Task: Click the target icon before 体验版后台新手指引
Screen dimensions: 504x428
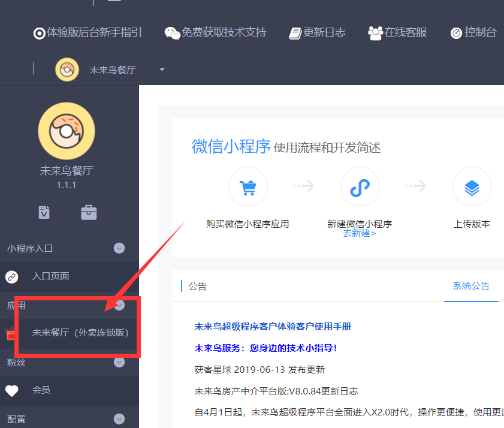Action: (x=39, y=33)
